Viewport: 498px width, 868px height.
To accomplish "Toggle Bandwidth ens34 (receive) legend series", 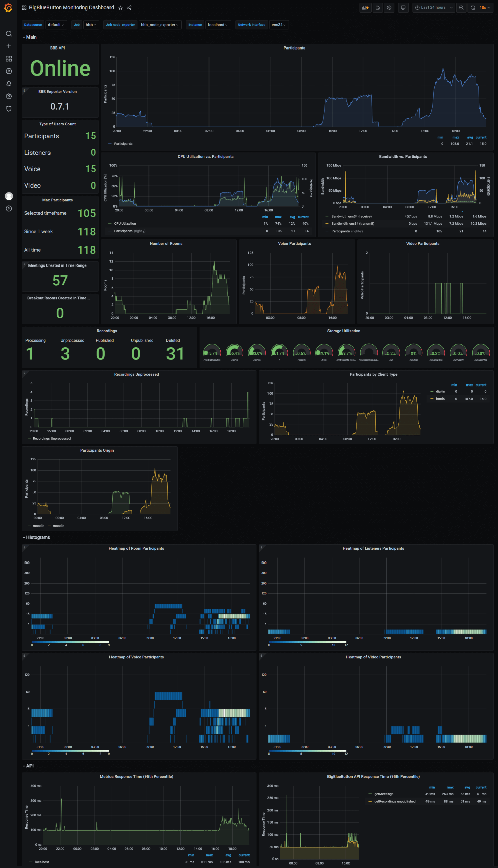I will (x=351, y=216).
